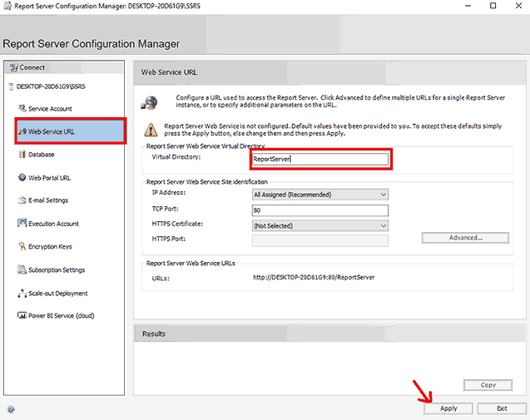Open the Power BI Service (cloud) icon
530x420 pixels.
click(22, 316)
